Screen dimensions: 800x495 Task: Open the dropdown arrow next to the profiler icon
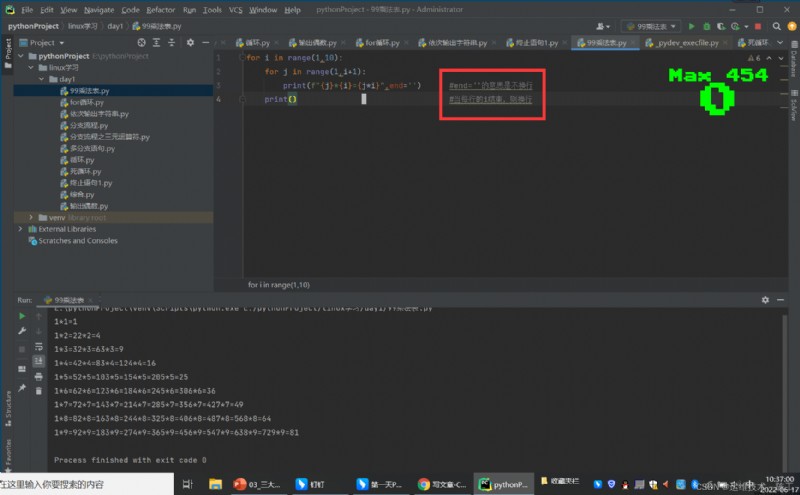[x=746, y=27]
